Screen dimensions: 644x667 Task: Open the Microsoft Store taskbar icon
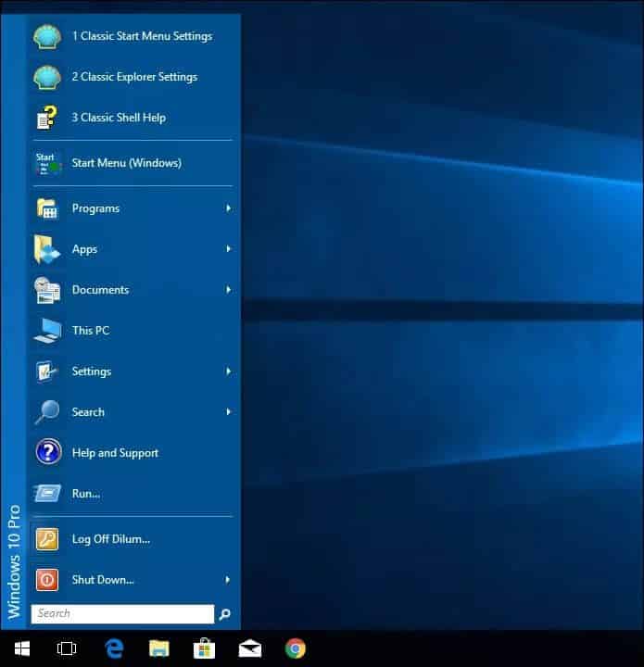(x=204, y=648)
